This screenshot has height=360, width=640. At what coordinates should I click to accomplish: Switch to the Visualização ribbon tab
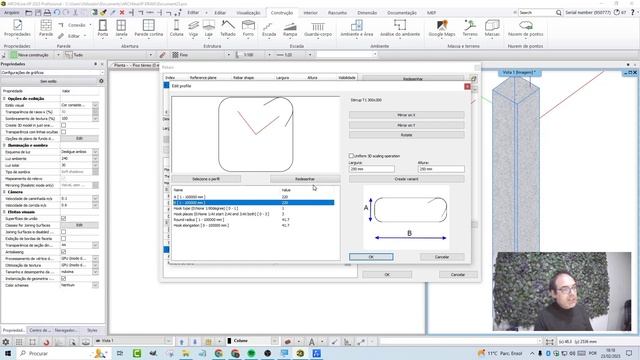(x=248, y=13)
